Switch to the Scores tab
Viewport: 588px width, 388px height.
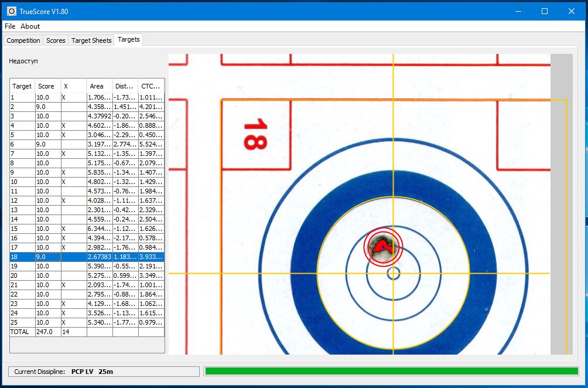pos(56,40)
